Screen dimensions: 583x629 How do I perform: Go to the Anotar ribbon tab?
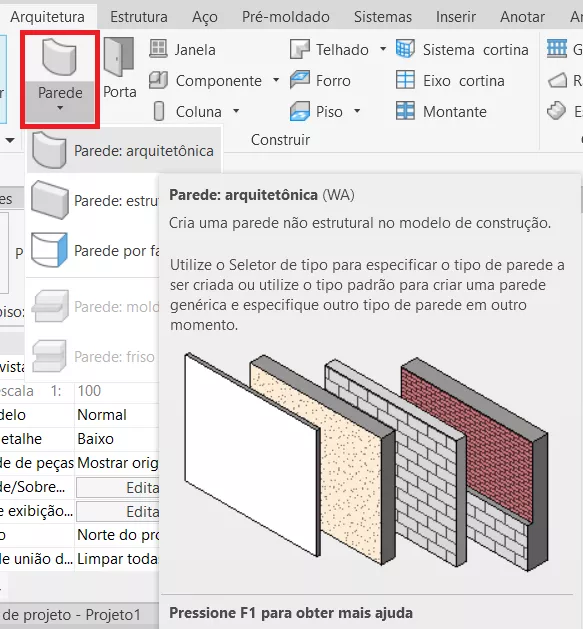click(522, 17)
